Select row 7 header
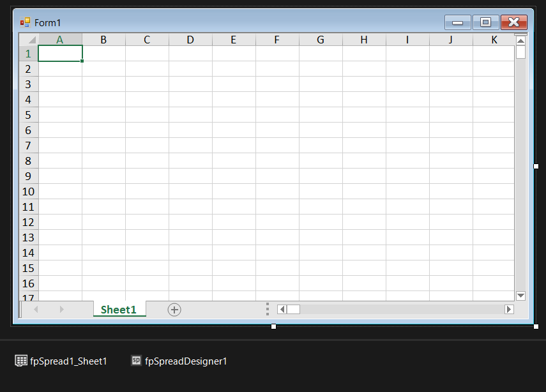This screenshot has width=546, height=392. 29,146
